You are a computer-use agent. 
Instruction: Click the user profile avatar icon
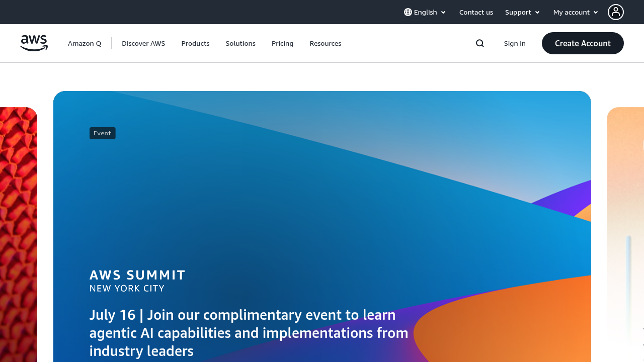coord(615,12)
